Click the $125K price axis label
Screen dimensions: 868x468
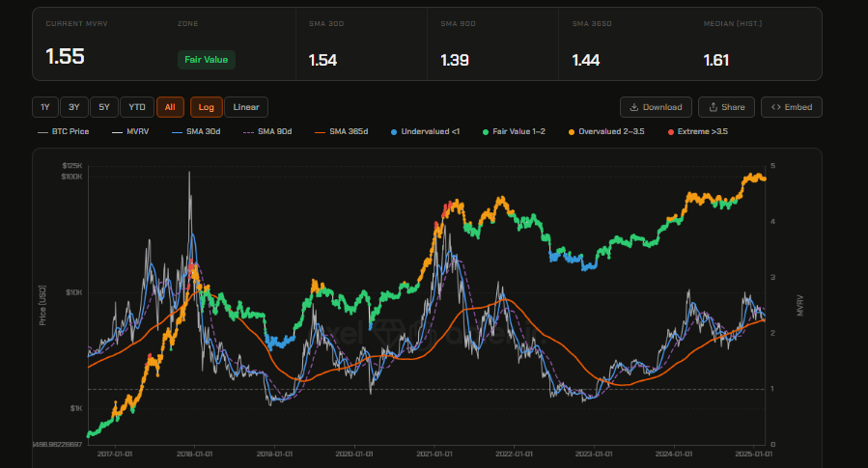72,165
